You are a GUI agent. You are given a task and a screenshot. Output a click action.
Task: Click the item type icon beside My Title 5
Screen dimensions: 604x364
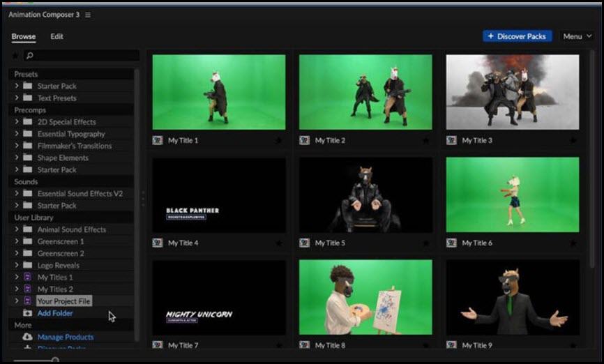pyautogui.click(x=304, y=243)
